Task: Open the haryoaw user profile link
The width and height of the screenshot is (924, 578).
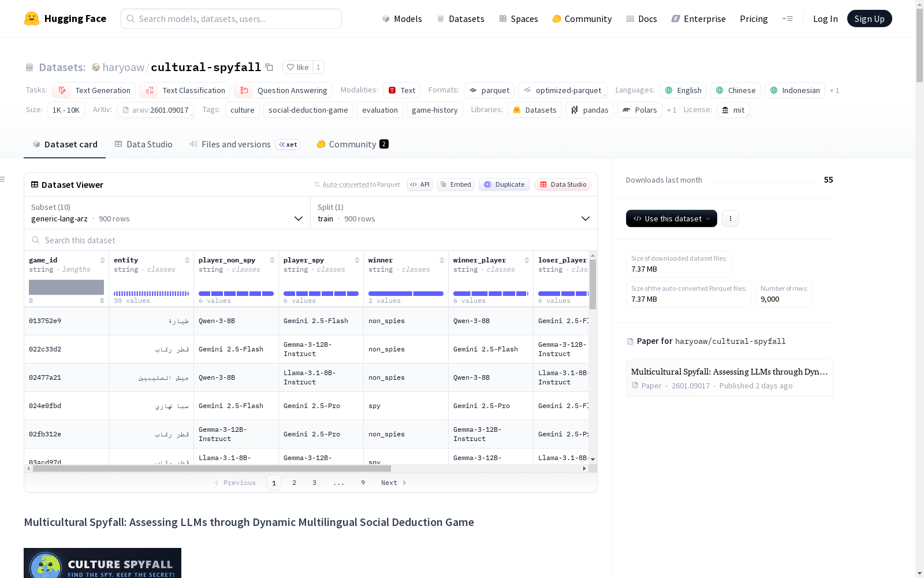Action: 124,67
